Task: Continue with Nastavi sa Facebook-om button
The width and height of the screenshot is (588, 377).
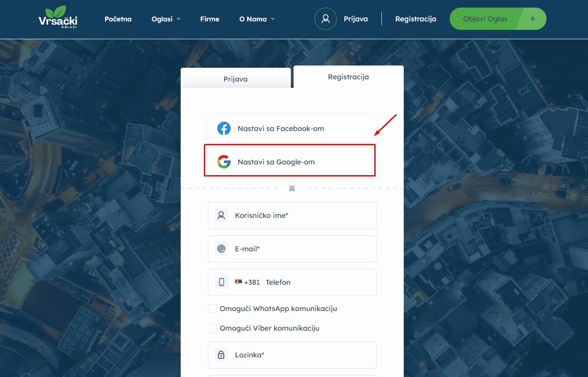Action: coord(292,128)
